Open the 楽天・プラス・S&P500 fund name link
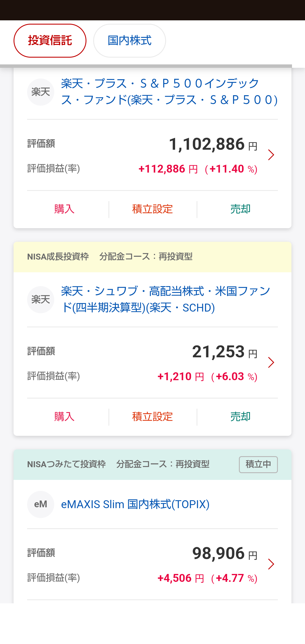The height and width of the screenshot is (644, 305). (169, 92)
